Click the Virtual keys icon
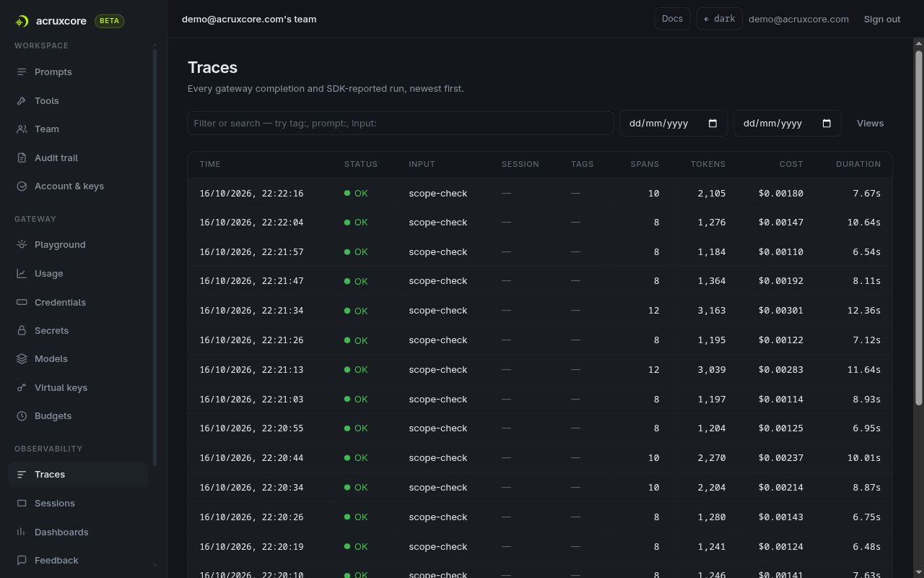924x578 pixels. pyautogui.click(x=22, y=388)
